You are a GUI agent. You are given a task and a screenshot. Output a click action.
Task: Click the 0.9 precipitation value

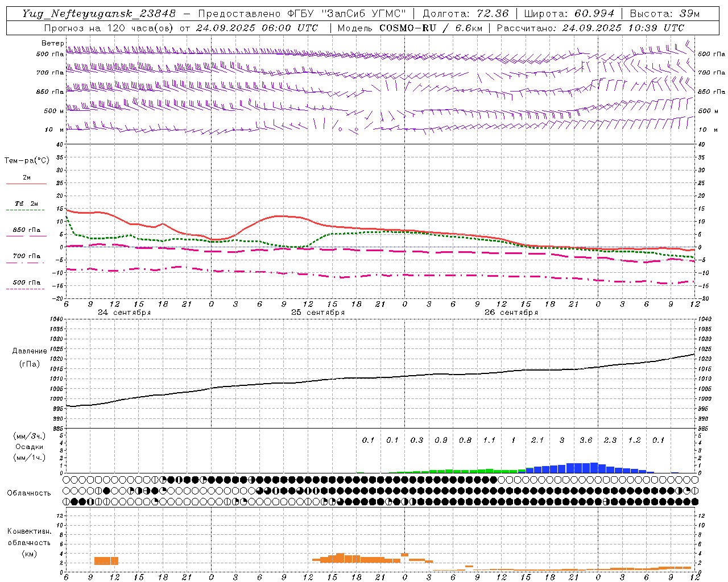441,440
